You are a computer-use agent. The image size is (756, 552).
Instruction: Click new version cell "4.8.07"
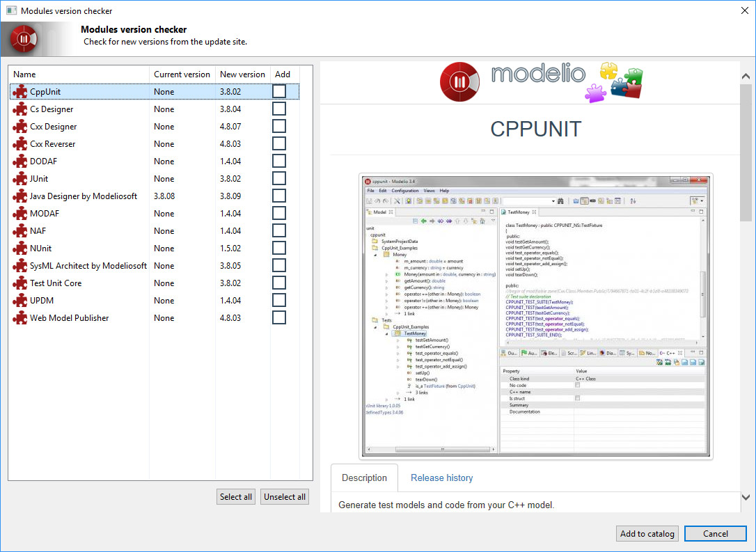[x=230, y=127]
